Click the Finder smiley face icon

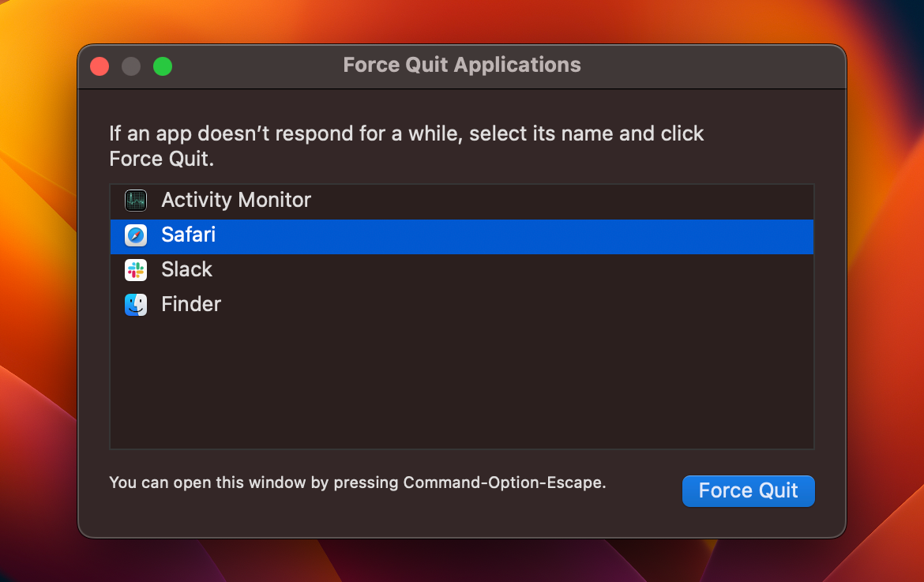[135, 304]
